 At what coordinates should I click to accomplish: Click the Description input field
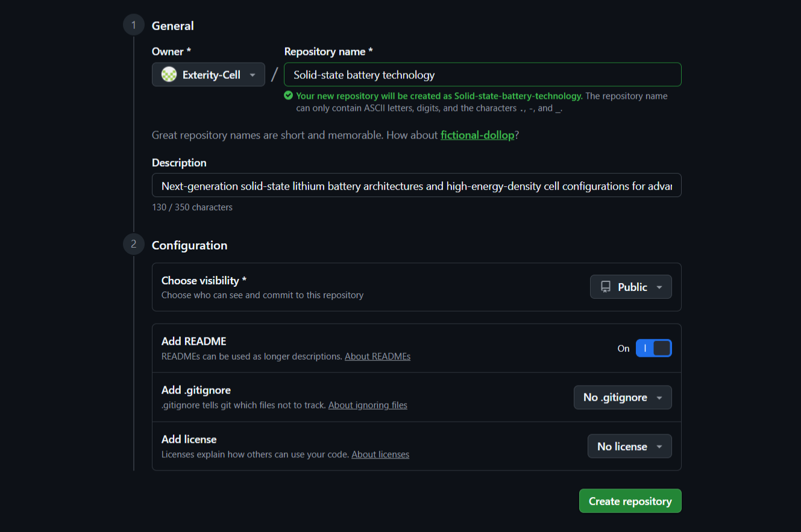pyautogui.click(x=416, y=186)
